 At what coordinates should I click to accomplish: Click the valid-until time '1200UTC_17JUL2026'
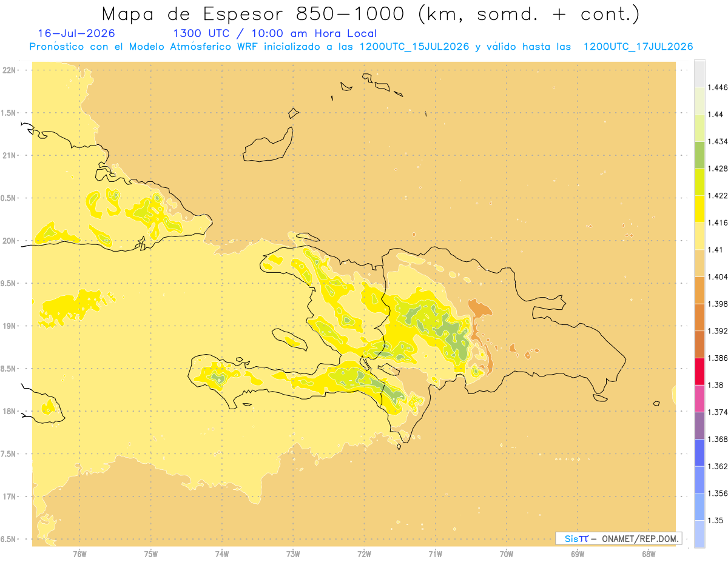[638, 47]
